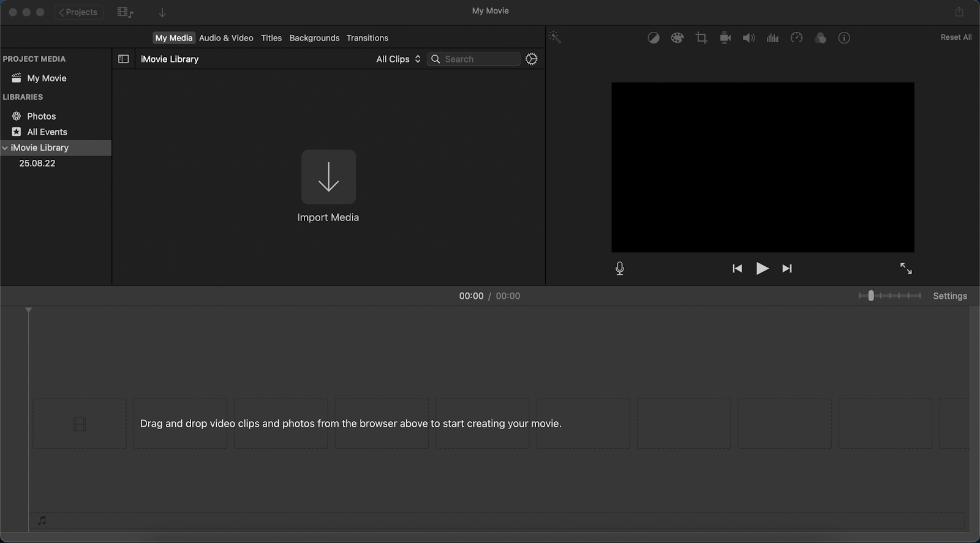
Task: Play the movie preview
Action: point(762,268)
